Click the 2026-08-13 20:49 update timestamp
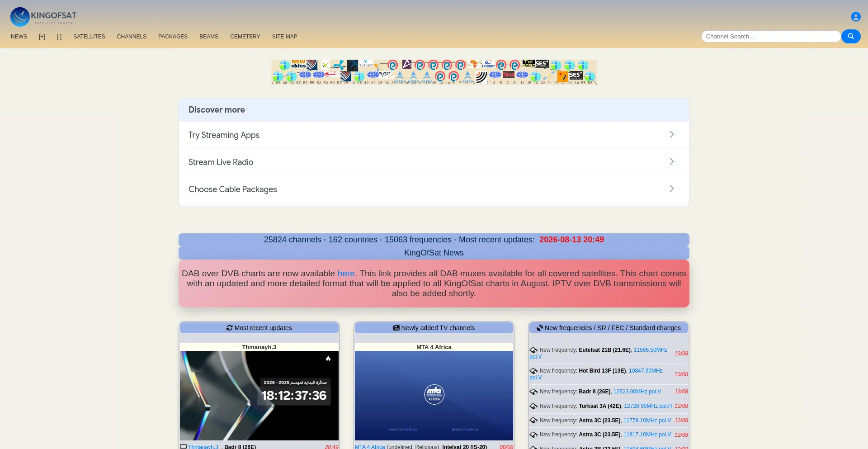Viewport: 868px width, 449px height. (571, 240)
